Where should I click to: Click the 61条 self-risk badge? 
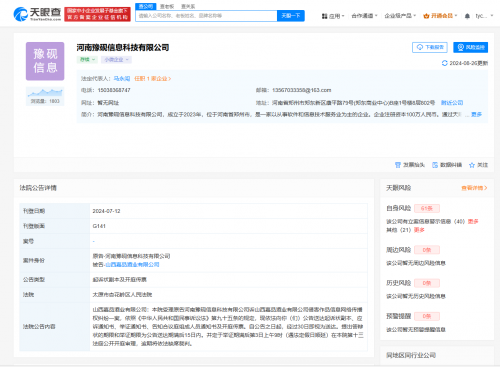(427, 208)
